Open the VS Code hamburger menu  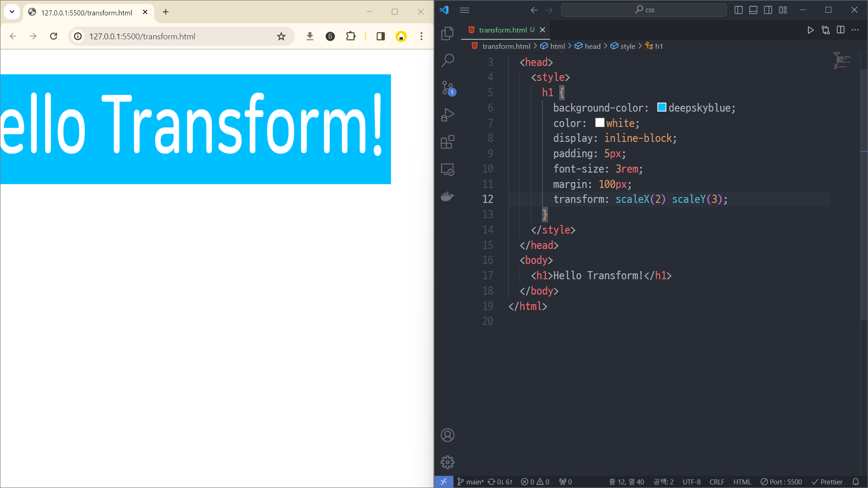(464, 10)
